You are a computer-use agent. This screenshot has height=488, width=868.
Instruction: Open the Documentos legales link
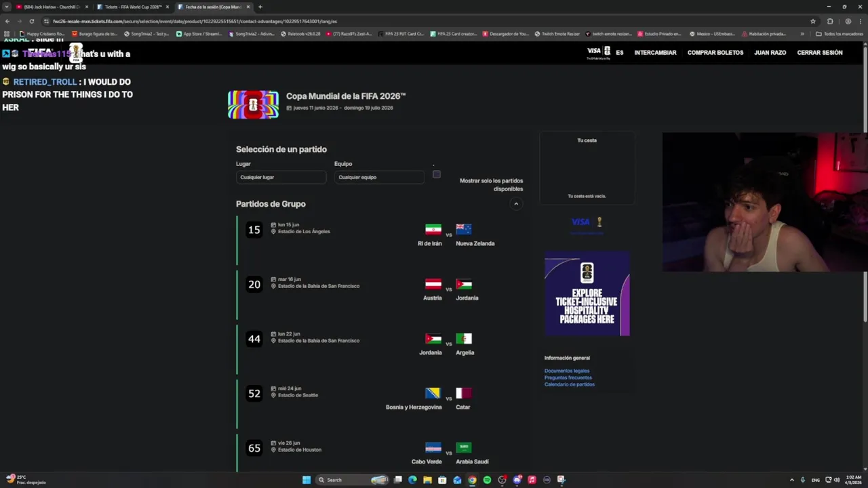pos(567,371)
